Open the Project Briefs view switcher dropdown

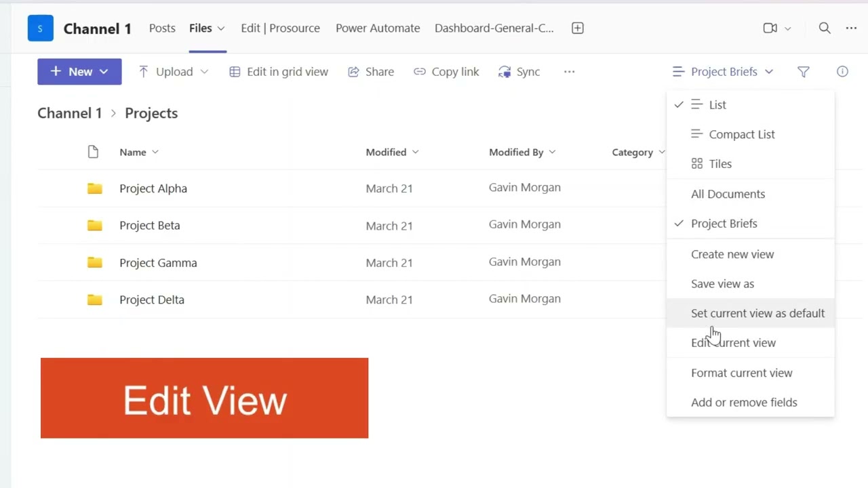pos(723,72)
